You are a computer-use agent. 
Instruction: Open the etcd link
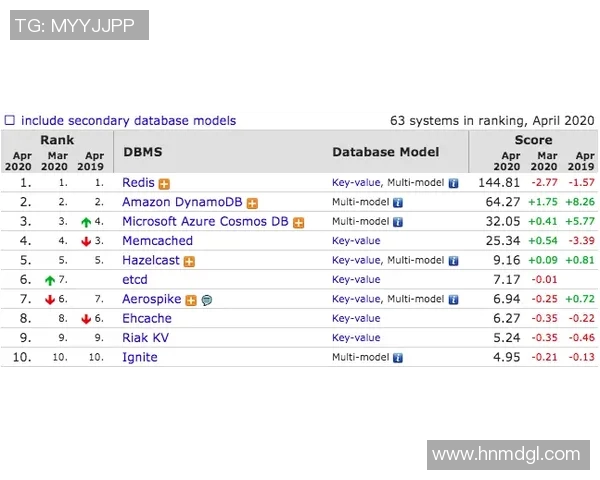(x=135, y=280)
